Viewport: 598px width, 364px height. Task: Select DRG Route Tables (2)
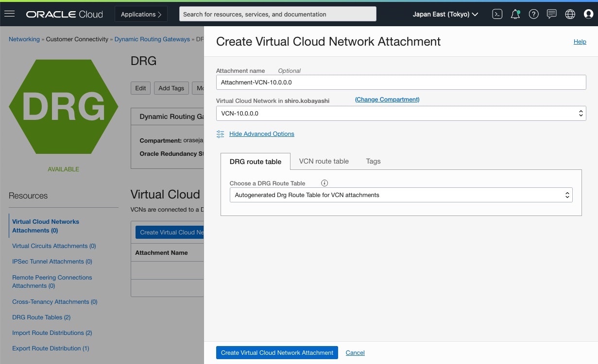41,317
